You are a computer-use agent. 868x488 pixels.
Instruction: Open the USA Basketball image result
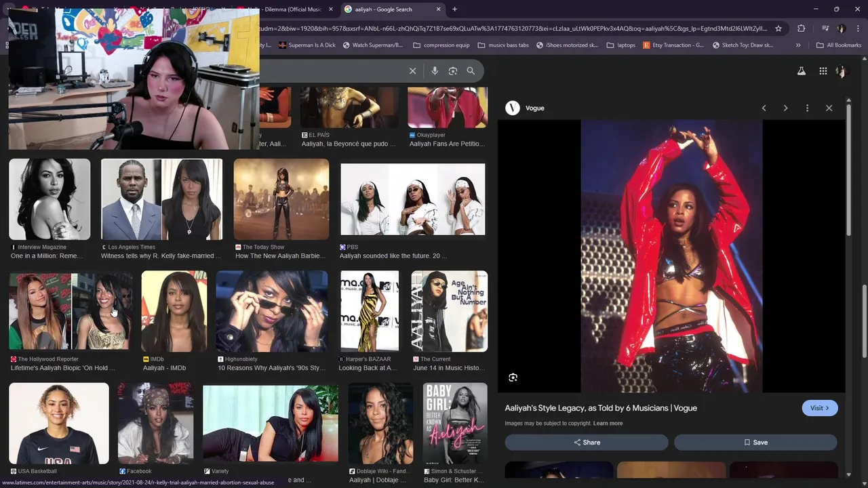[59, 424]
